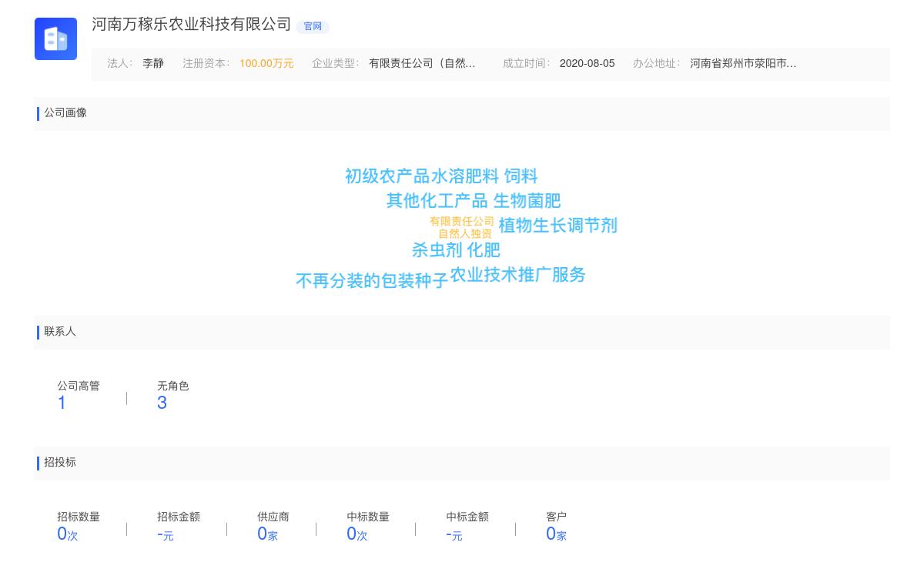
Task: Open the 官网 official website badge
Action: click(x=313, y=26)
